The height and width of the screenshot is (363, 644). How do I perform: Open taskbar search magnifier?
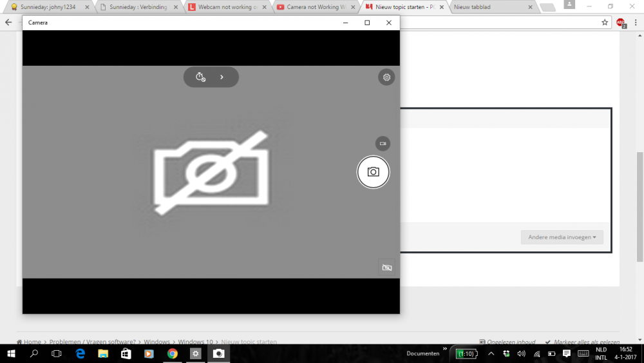point(34,353)
